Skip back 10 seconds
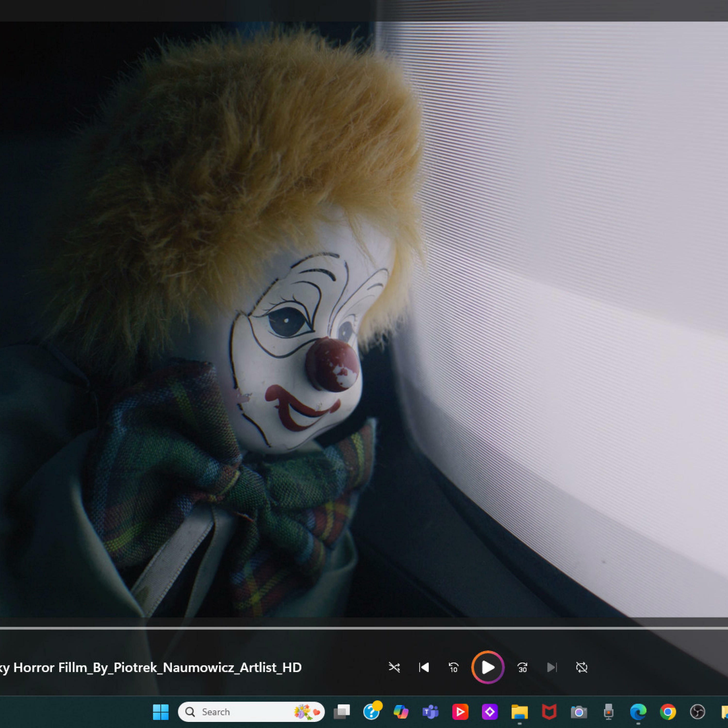 click(x=454, y=667)
